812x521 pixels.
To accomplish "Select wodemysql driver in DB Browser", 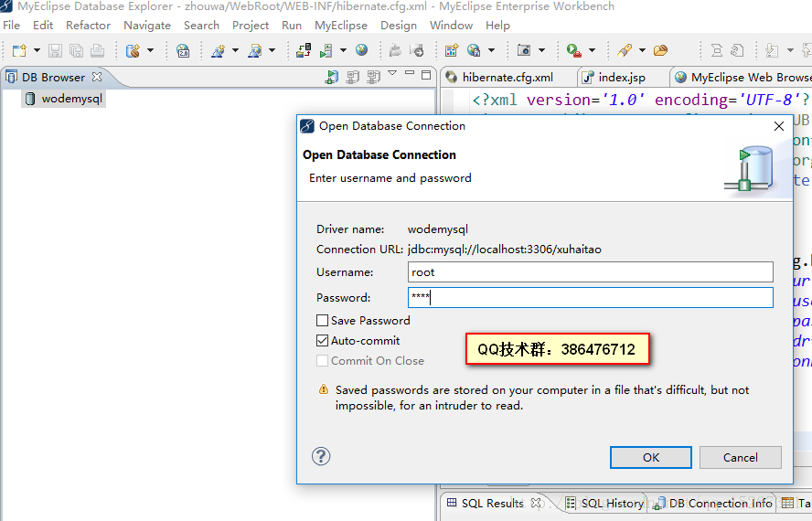I will point(64,99).
